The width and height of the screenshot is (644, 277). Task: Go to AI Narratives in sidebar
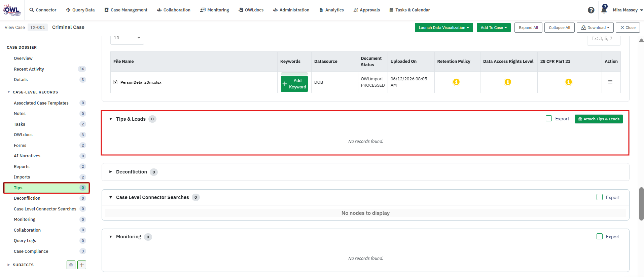[27, 156]
